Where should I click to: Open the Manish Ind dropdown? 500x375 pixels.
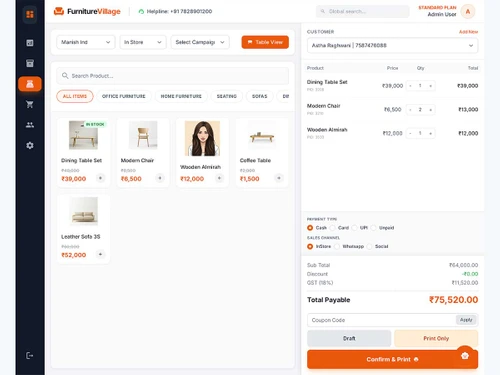click(86, 42)
